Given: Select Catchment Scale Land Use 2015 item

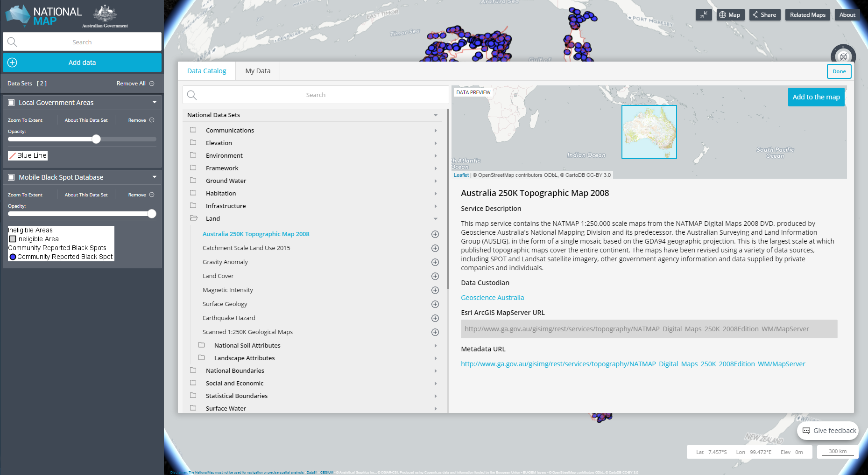Looking at the screenshot, I should click(x=246, y=248).
